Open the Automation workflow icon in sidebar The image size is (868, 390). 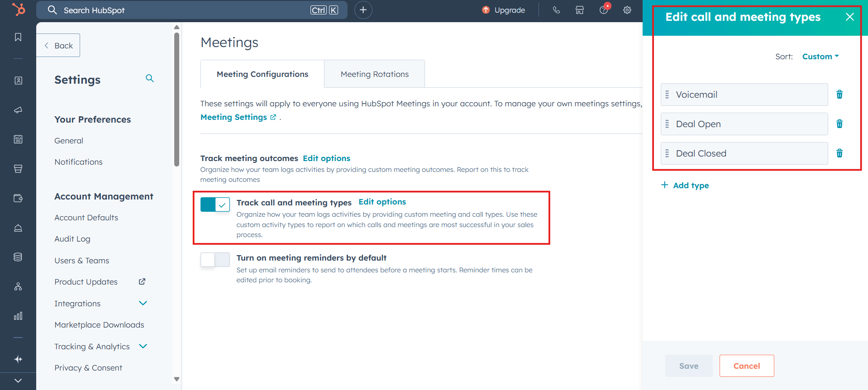[x=18, y=286]
